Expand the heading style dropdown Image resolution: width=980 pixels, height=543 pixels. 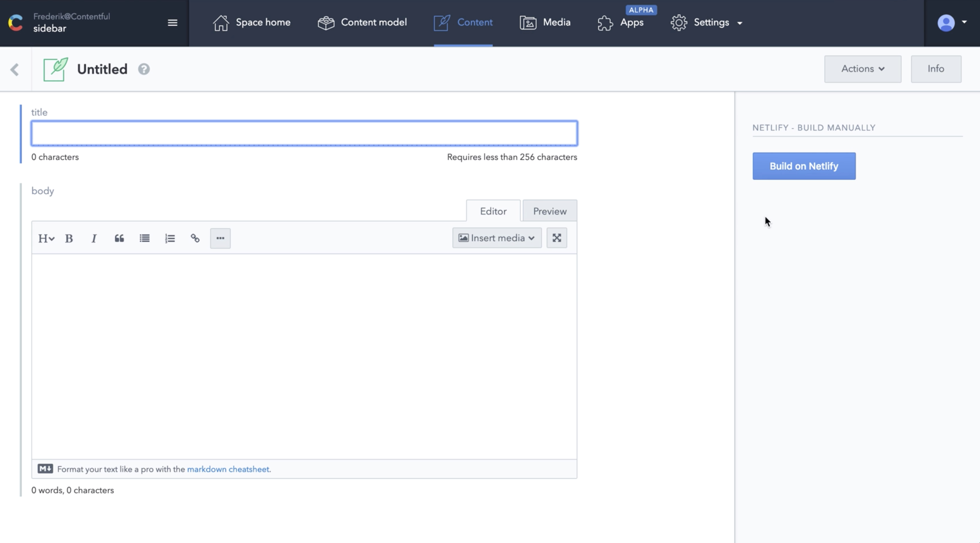tap(45, 238)
